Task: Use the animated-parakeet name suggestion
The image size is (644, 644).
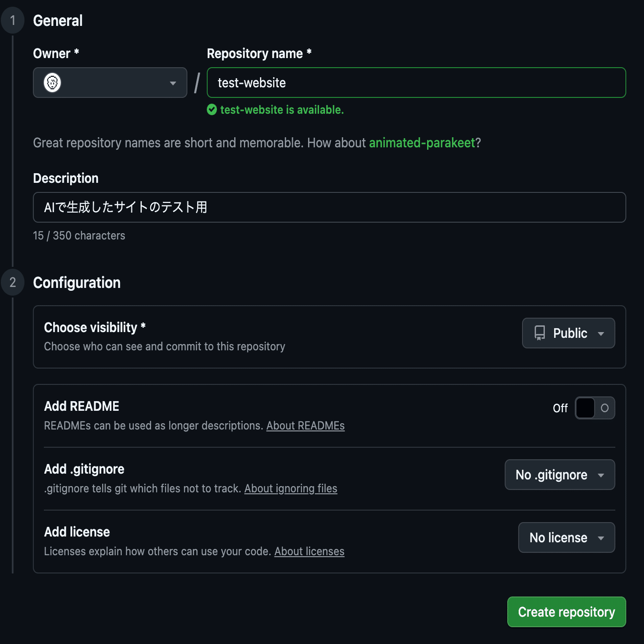Action: [x=422, y=143]
